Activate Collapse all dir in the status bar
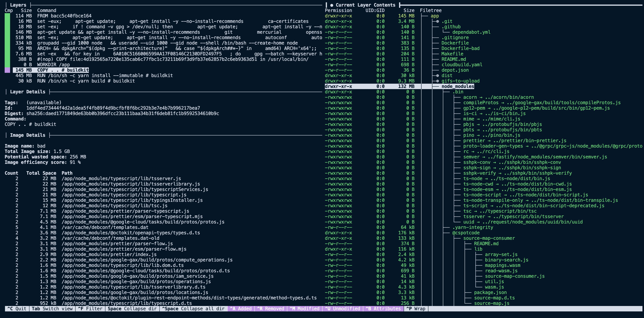Image resolution: width=644 pixels, height=318 pixels. [x=193, y=309]
